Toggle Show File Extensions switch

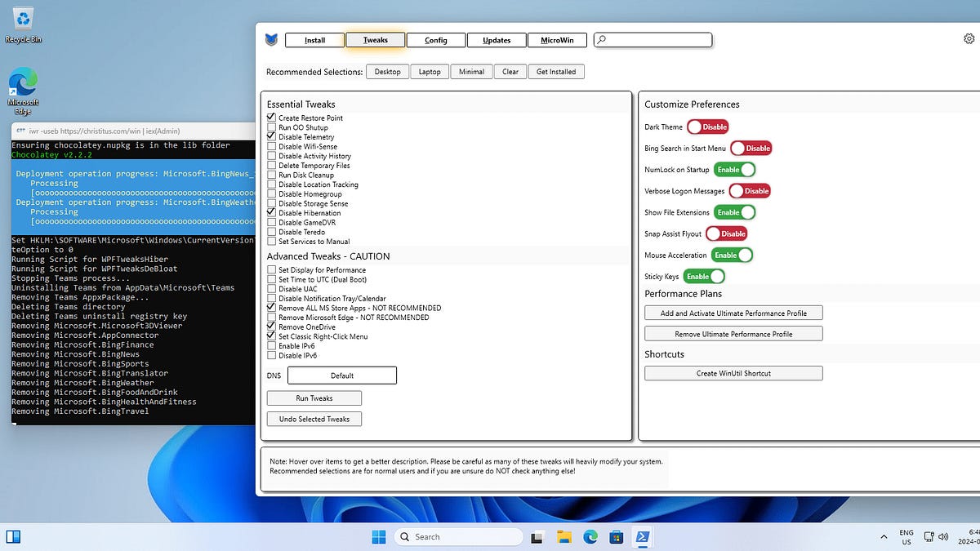coord(734,212)
